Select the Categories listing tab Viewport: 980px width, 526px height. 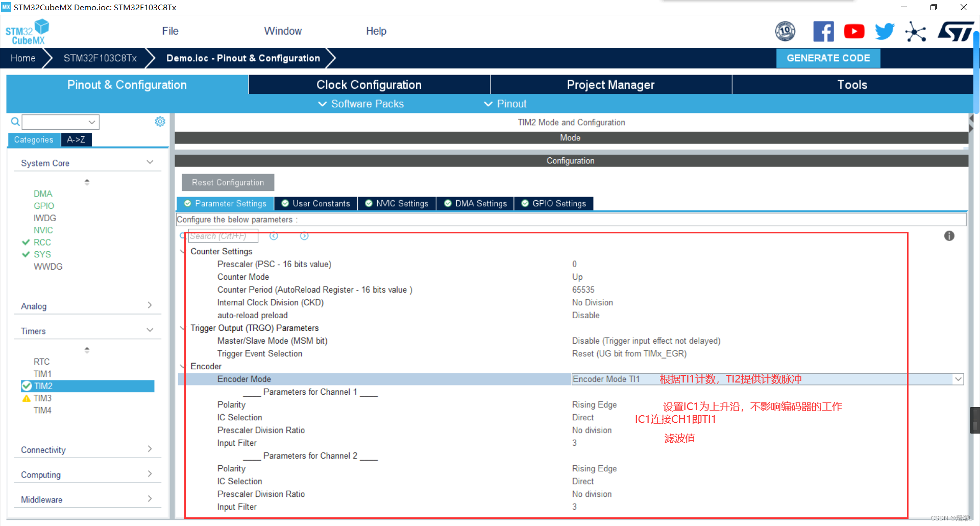pos(34,139)
